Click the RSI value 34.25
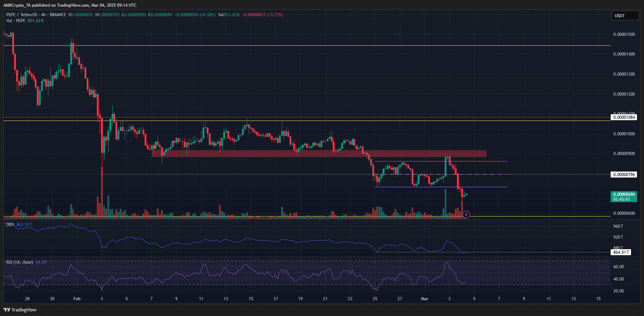 (x=41, y=262)
